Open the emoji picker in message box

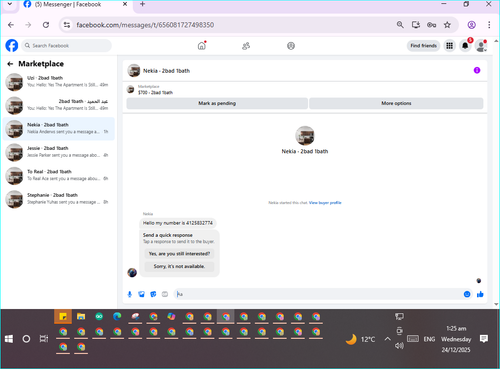(467, 294)
